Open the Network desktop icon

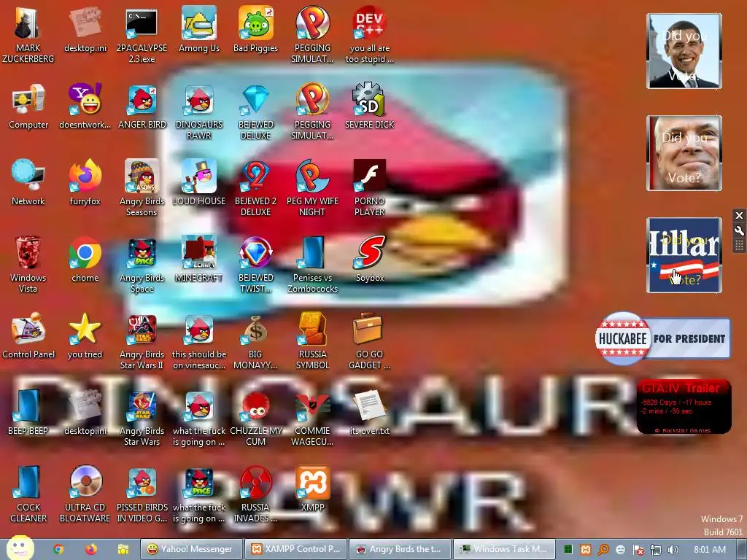point(28,183)
